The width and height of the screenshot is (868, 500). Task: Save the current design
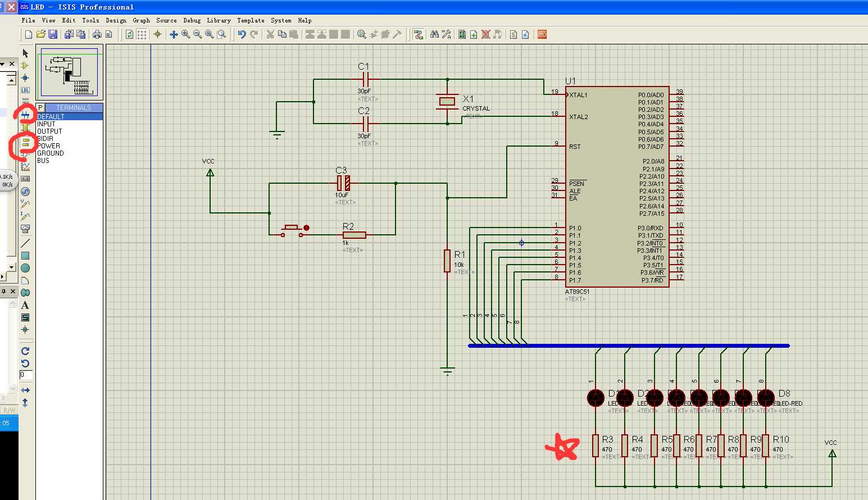click(x=53, y=34)
